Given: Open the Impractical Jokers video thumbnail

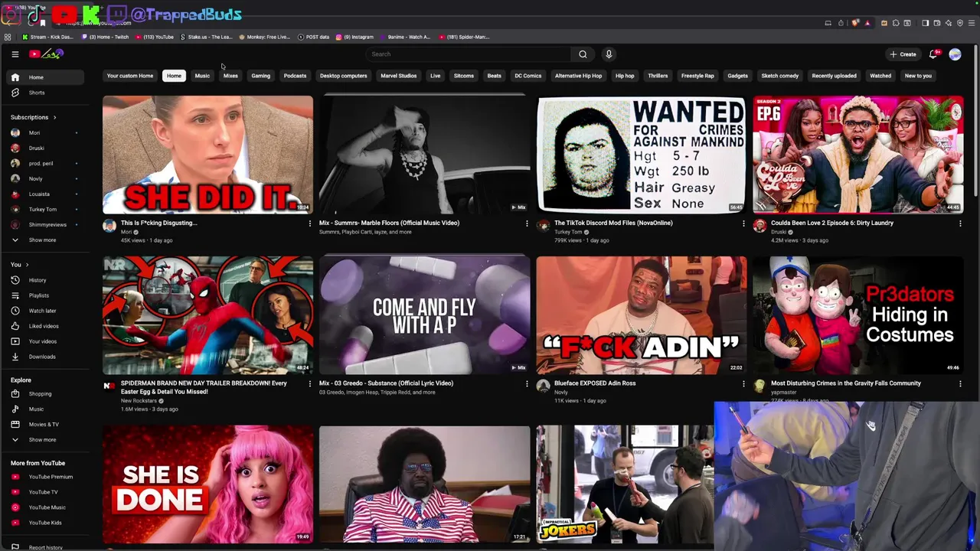Looking at the screenshot, I should point(624,484).
